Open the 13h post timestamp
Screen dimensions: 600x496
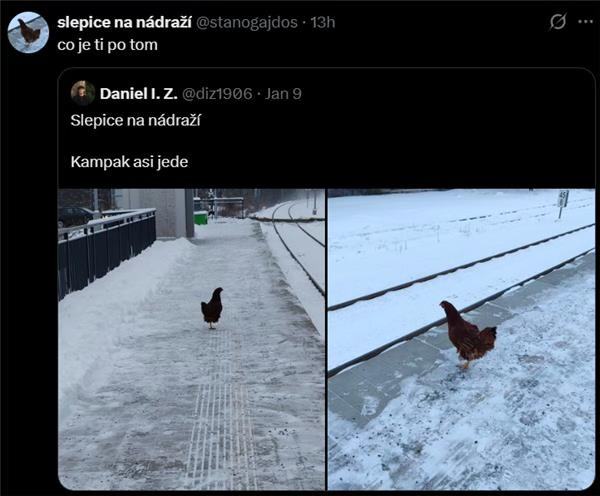coord(323,22)
